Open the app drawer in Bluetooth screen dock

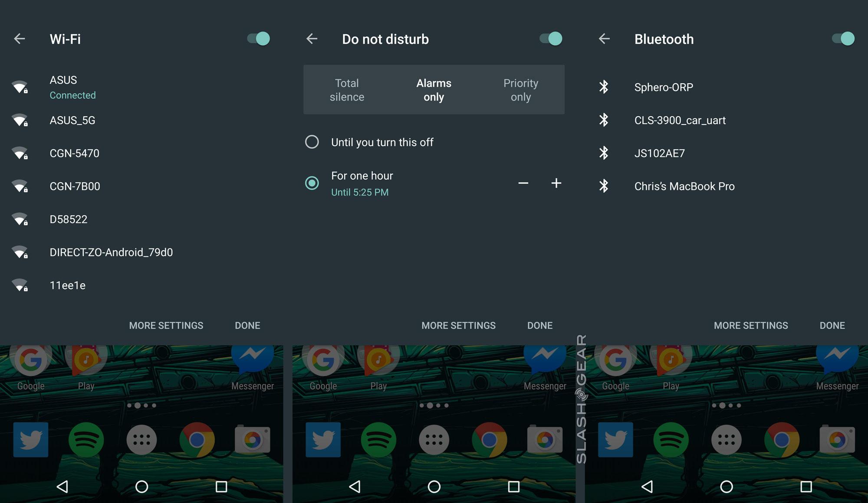[x=727, y=440]
